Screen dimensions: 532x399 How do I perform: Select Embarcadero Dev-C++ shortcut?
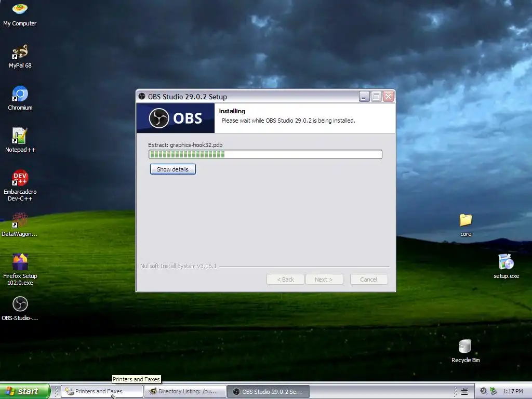20,185
